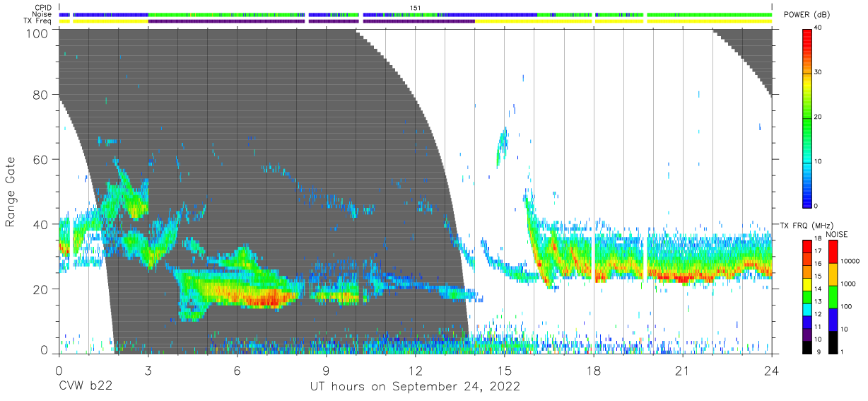The height and width of the screenshot is (401, 868).
Task: Click the TX FRQ (MHz) color scale bar
Action: tap(807, 296)
